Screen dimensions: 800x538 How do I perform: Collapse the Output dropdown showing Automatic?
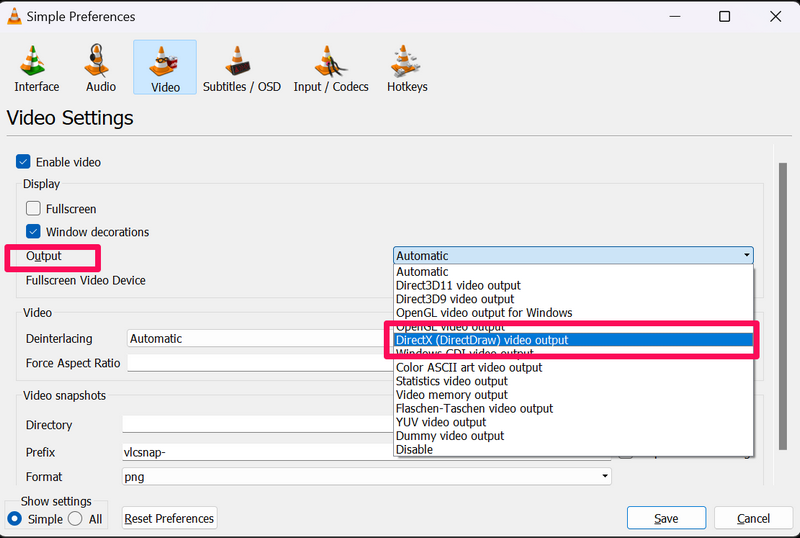(x=573, y=255)
